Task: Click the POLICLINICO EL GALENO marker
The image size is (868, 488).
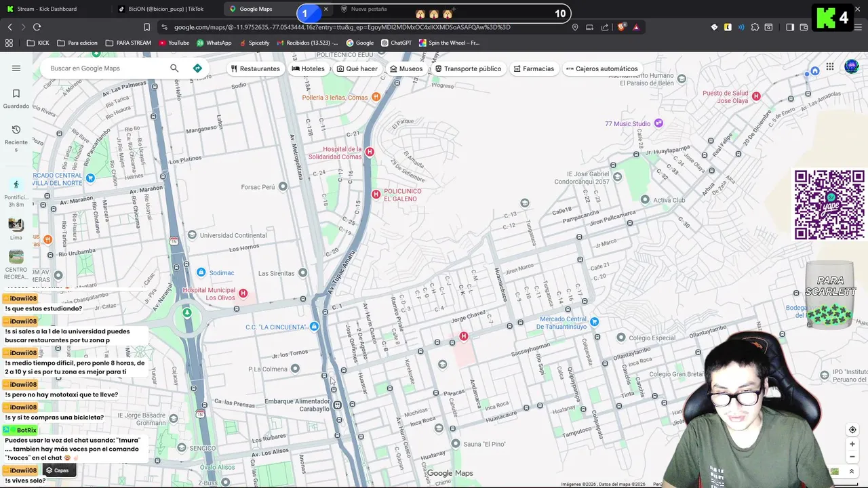Action: tap(376, 195)
